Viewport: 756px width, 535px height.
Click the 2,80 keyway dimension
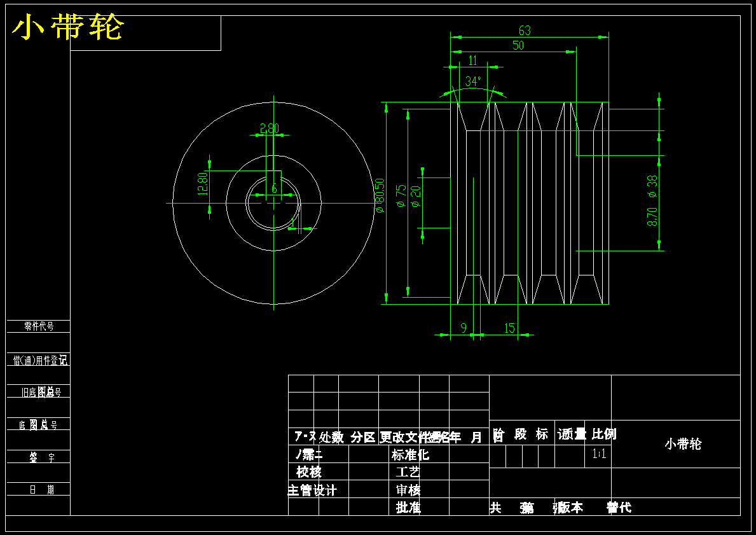pyautogui.click(x=270, y=129)
